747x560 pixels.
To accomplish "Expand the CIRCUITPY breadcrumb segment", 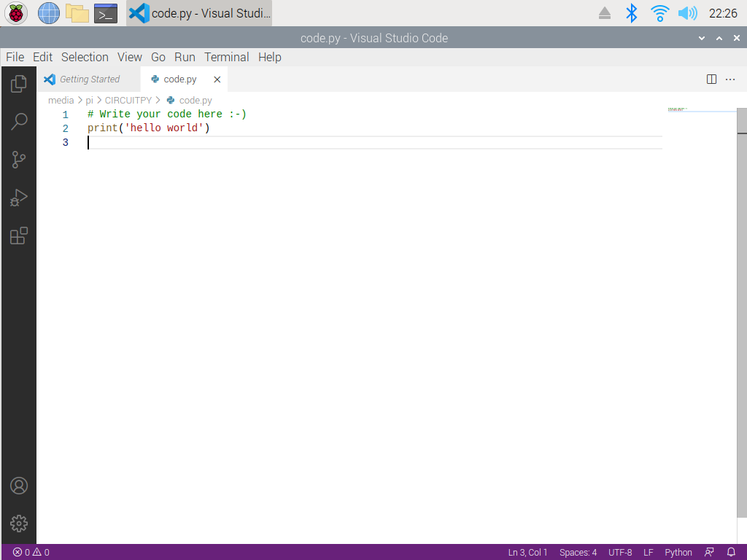I will click(128, 101).
